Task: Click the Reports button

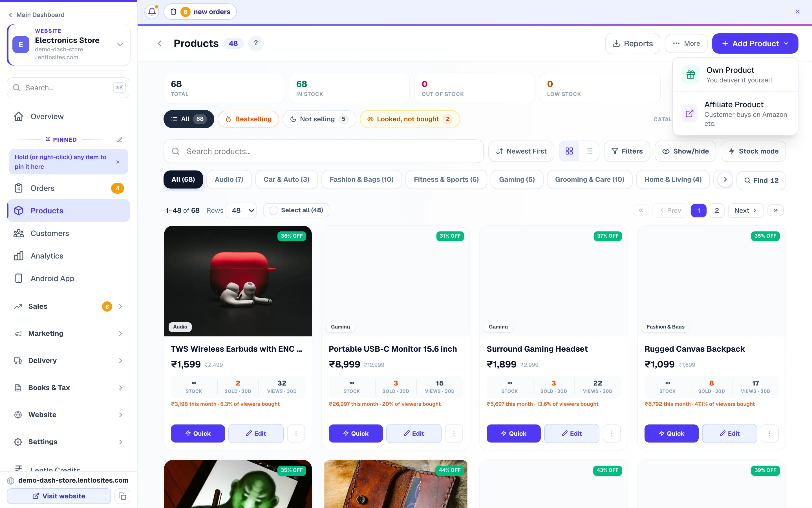Action: tap(632, 43)
